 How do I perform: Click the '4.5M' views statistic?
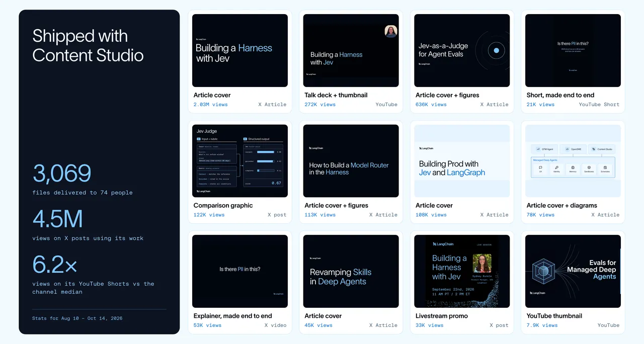[58, 219]
